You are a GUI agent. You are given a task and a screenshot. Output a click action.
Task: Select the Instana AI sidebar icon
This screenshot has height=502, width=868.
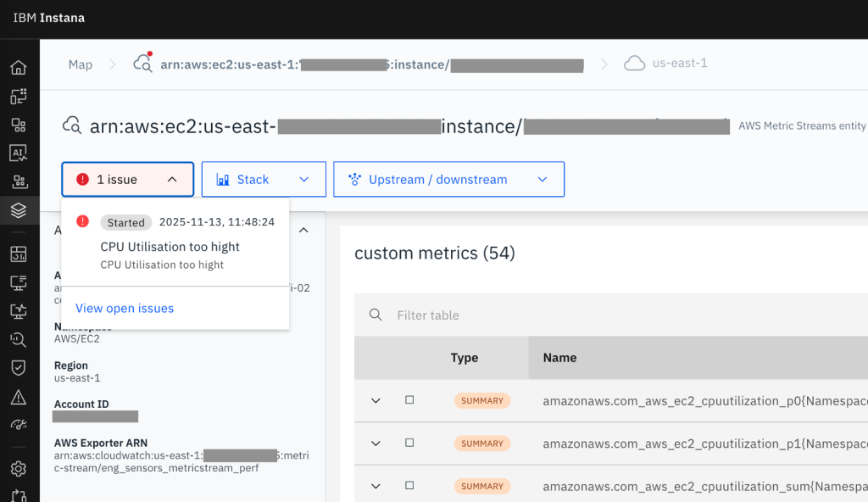19,153
